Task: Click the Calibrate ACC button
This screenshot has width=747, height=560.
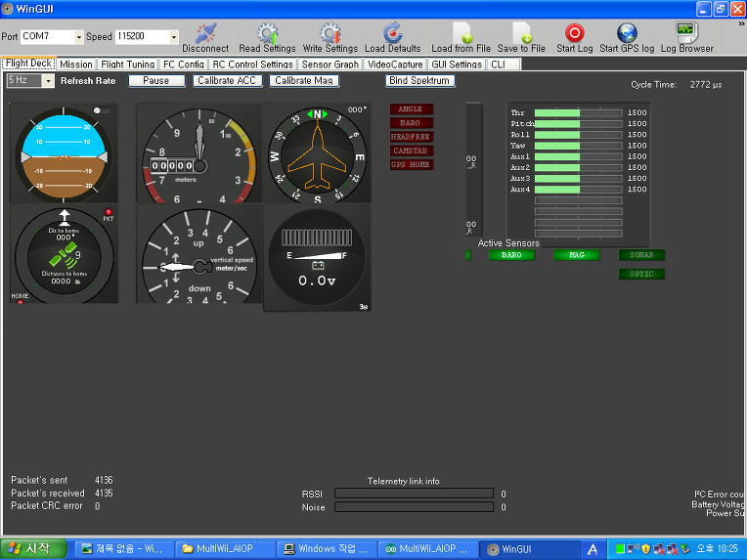Action: coord(228,81)
